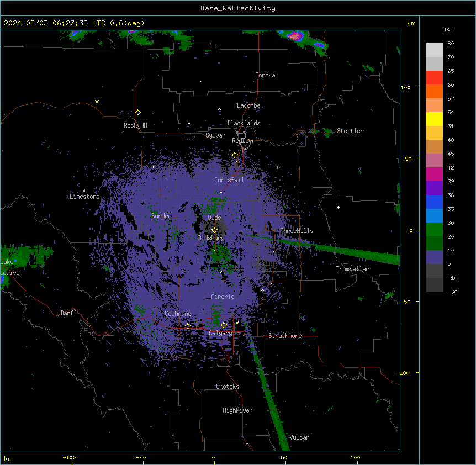The height and width of the screenshot is (465, 476).
Task: Click the km unit label at top right
Action: (x=411, y=23)
